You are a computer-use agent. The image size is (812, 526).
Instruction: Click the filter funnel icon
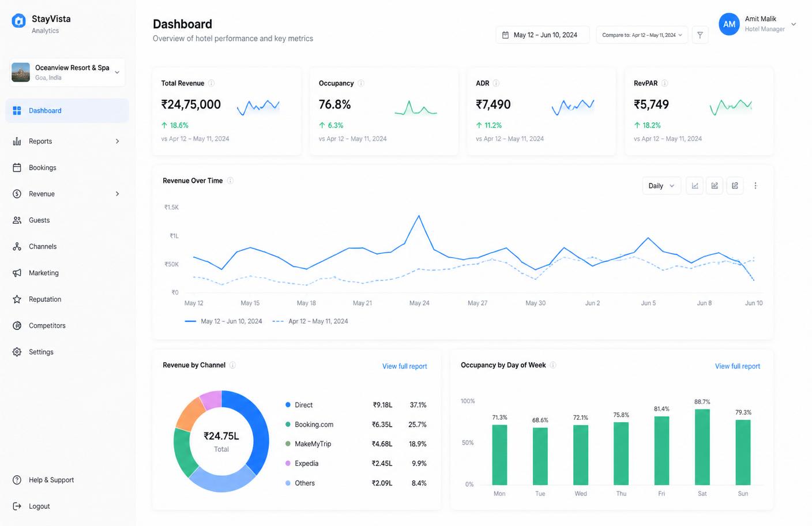[700, 35]
